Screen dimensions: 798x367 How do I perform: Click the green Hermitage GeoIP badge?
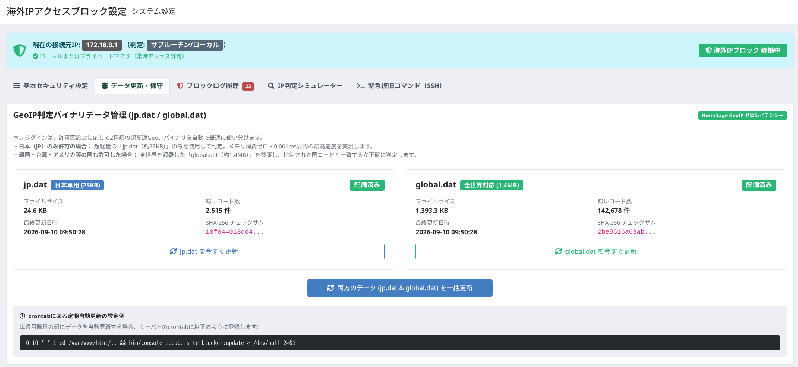pyautogui.click(x=742, y=116)
